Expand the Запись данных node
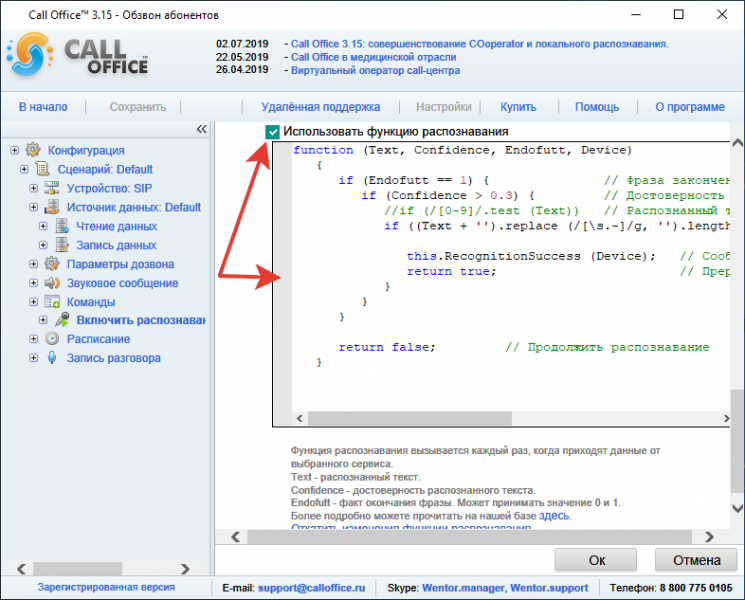Viewport: 745px width, 600px height. pos(43,245)
